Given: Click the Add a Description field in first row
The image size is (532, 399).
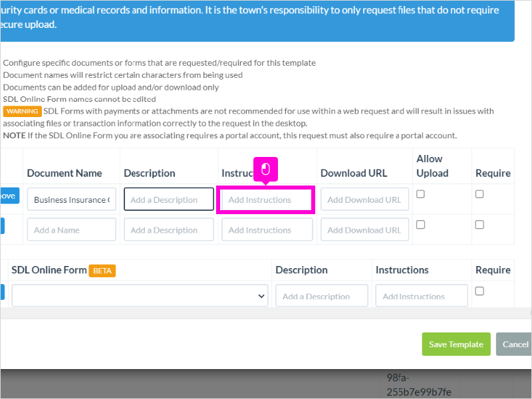Looking at the screenshot, I should [169, 199].
